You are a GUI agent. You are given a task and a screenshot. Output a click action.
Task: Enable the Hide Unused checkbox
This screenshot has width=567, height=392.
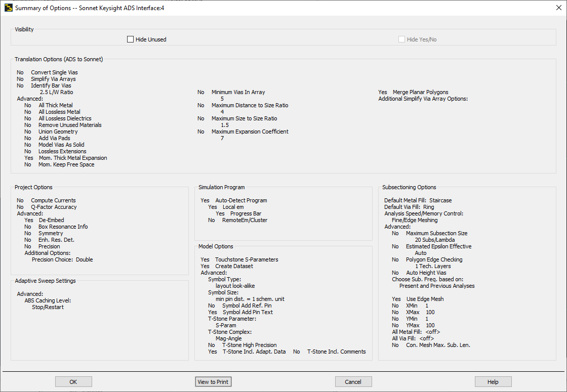[131, 39]
